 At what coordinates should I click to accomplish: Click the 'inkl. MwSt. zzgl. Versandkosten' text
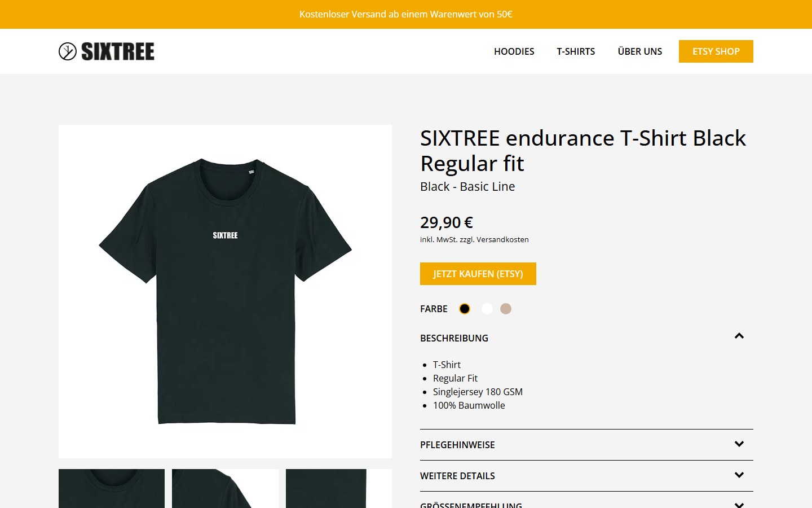click(474, 239)
